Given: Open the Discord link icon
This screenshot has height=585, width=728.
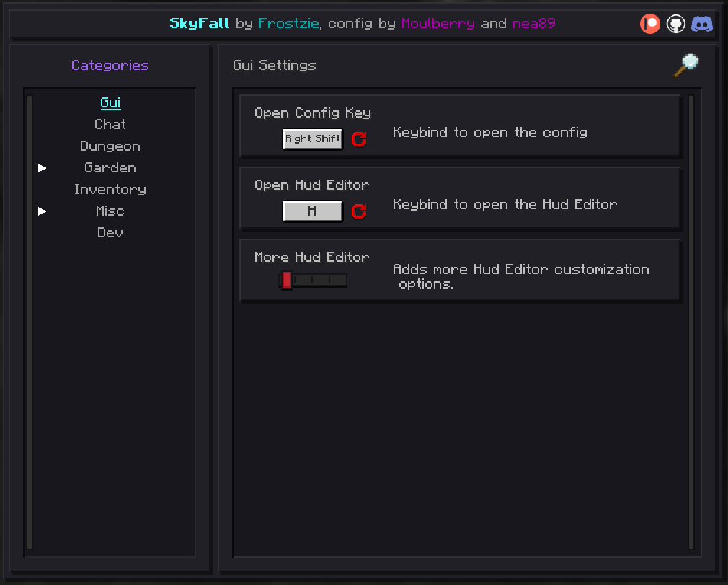Looking at the screenshot, I should click(702, 24).
